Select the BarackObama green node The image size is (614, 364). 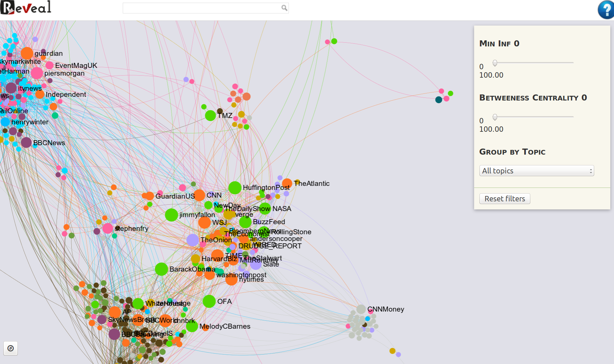click(x=161, y=269)
